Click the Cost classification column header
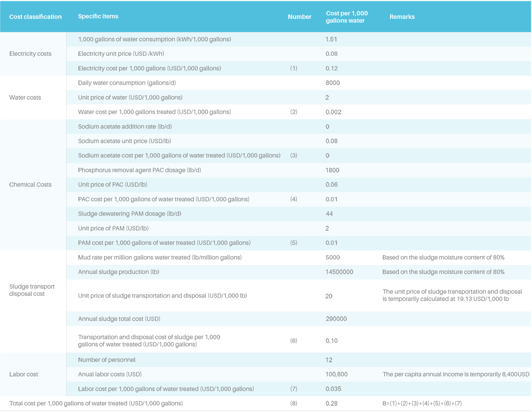532x412 pixels. pos(35,17)
